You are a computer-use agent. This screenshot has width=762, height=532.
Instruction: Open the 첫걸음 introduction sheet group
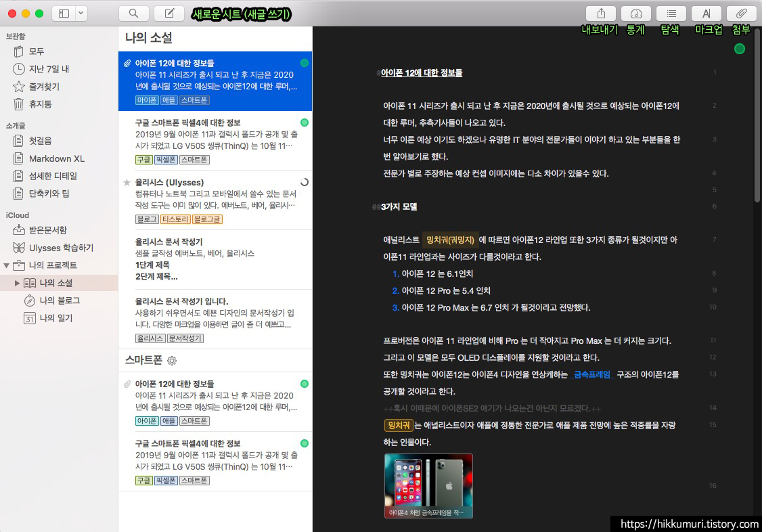[58, 141]
